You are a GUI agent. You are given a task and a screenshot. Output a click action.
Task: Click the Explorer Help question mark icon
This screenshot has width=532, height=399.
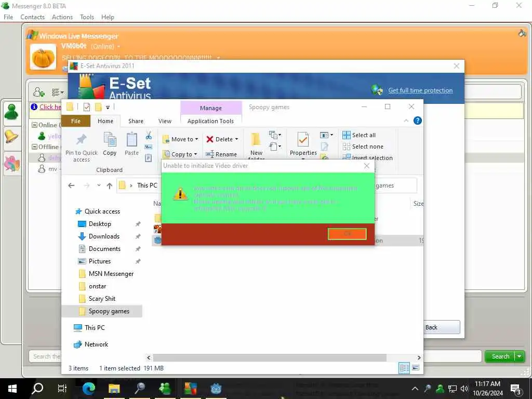(418, 121)
